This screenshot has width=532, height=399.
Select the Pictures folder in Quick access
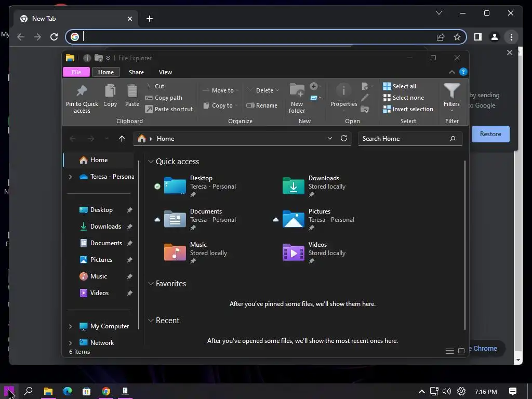(x=314, y=219)
